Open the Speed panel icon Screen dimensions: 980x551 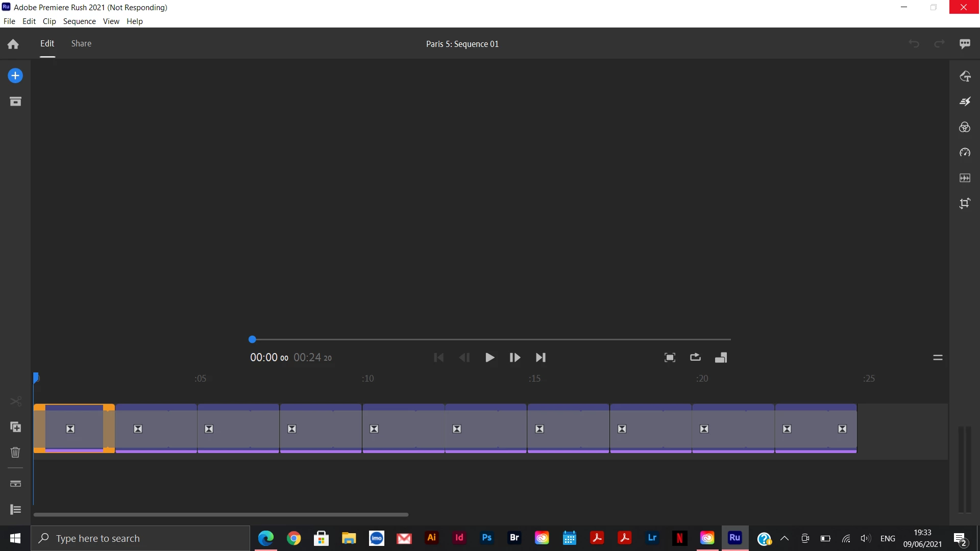[x=965, y=153]
